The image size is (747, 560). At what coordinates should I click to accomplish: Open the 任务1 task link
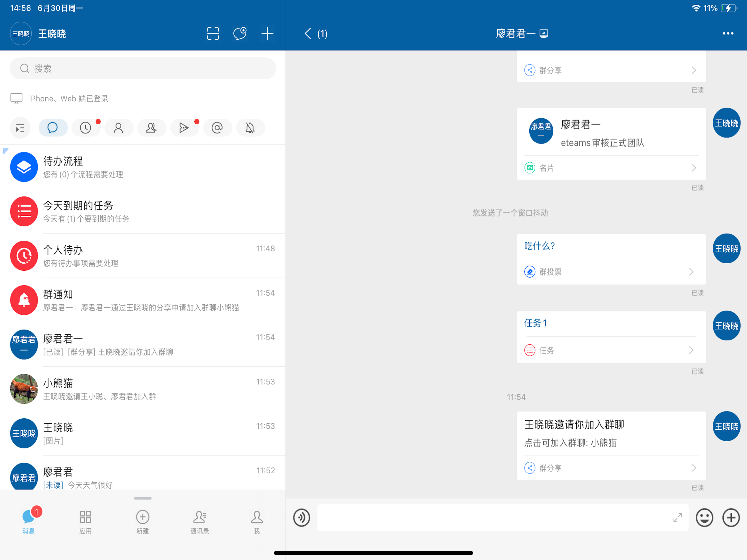pyautogui.click(x=535, y=323)
